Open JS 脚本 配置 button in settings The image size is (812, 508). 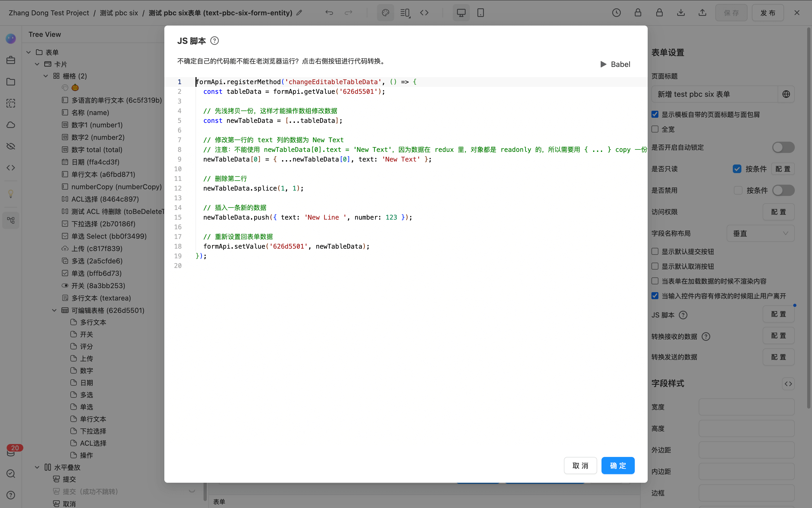click(778, 314)
